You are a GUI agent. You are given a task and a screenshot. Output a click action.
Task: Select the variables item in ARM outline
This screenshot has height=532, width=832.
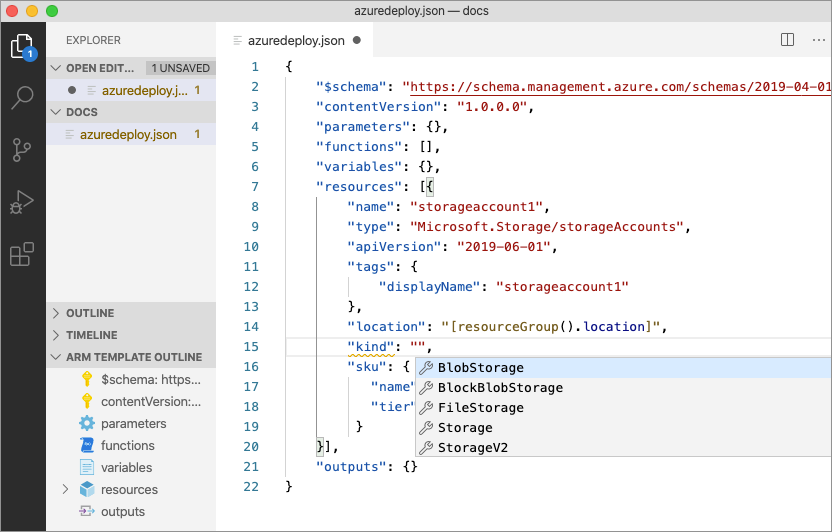[126, 467]
